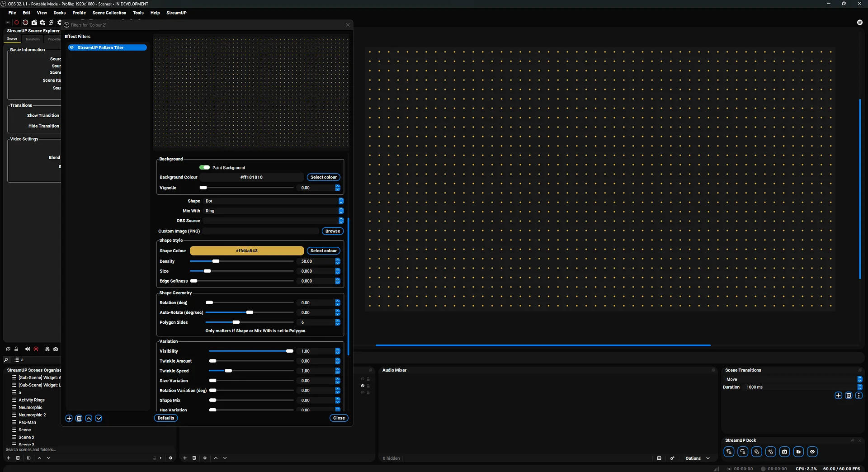Image resolution: width=868 pixels, height=472 pixels.
Task: Click the audio mixer layout toggle icon
Action: [x=659, y=458]
